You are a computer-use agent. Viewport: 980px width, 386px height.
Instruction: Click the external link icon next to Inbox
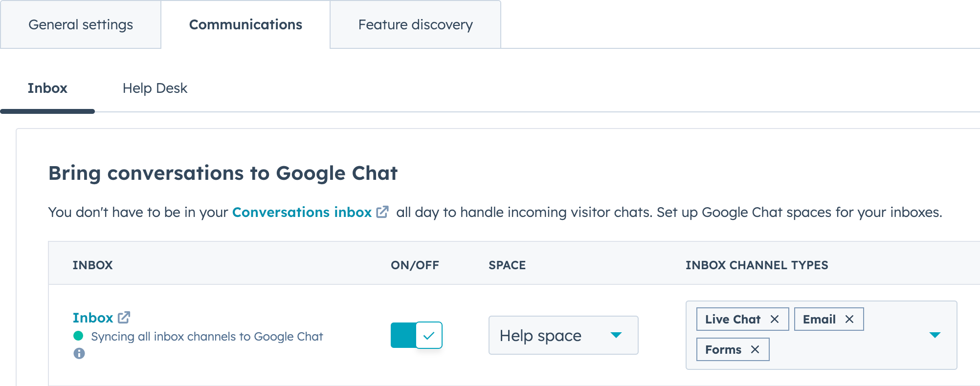point(124,318)
